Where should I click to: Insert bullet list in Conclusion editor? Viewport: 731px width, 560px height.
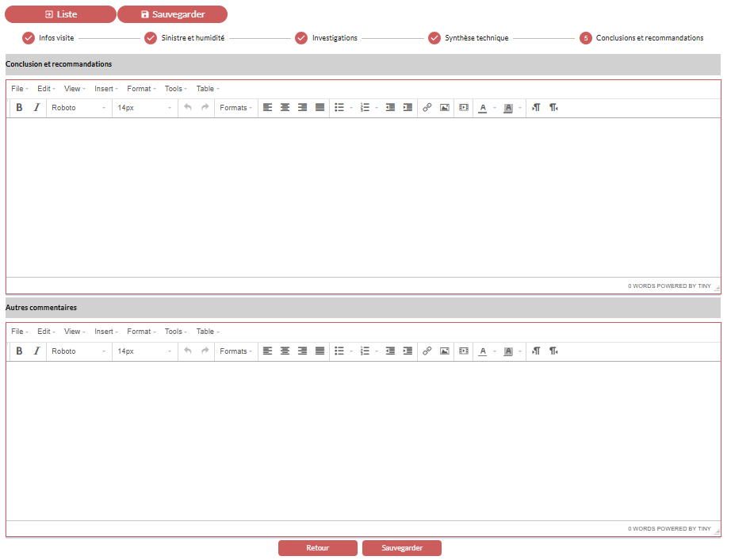(x=339, y=108)
